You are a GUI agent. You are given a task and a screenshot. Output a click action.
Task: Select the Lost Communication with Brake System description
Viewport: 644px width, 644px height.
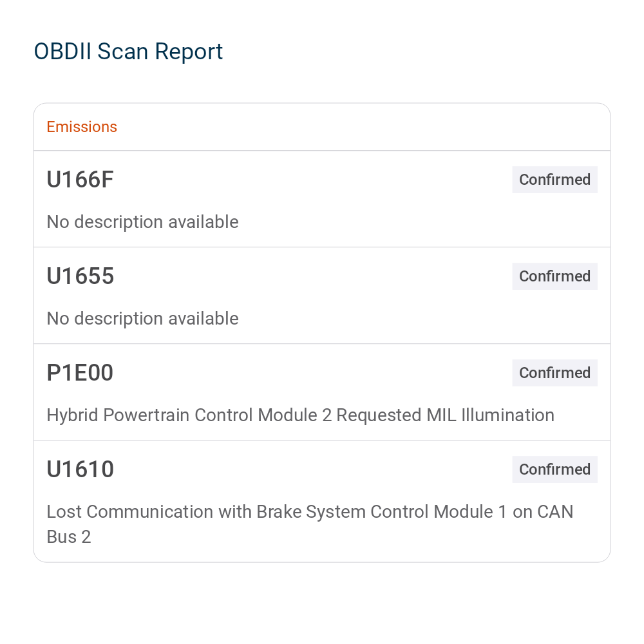click(x=310, y=524)
